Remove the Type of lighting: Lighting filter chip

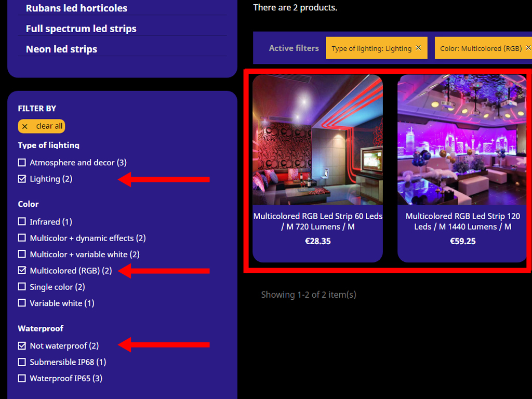point(418,48)
